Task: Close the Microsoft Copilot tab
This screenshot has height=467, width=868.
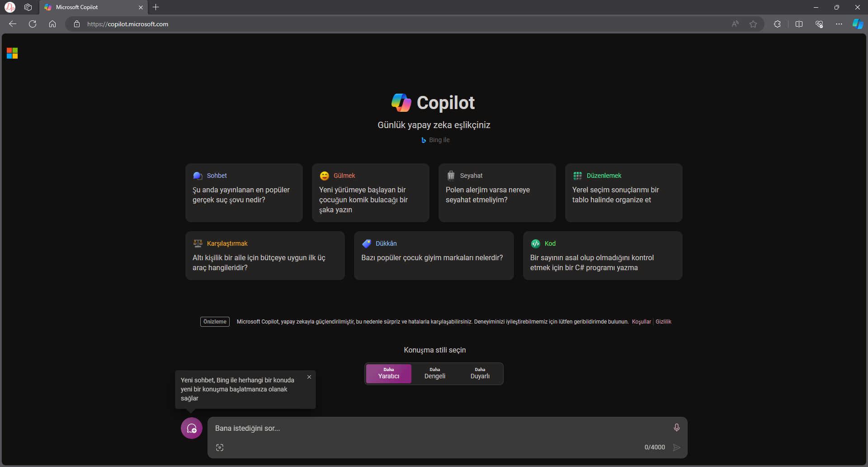Action: (141, 7)
